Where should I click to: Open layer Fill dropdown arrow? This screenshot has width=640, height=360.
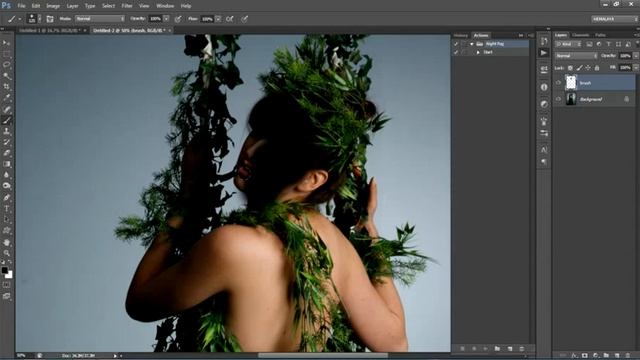pyautogui.click(x=636, y=68)
